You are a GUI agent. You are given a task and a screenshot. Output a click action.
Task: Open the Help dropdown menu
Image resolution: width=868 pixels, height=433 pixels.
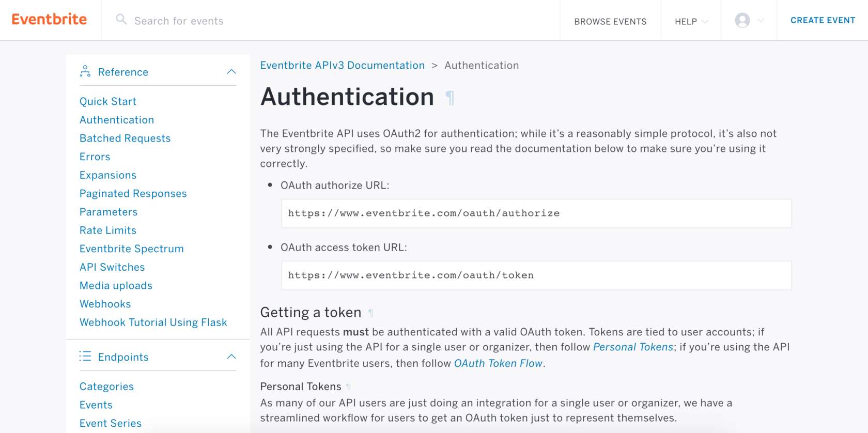coord(691,21)
